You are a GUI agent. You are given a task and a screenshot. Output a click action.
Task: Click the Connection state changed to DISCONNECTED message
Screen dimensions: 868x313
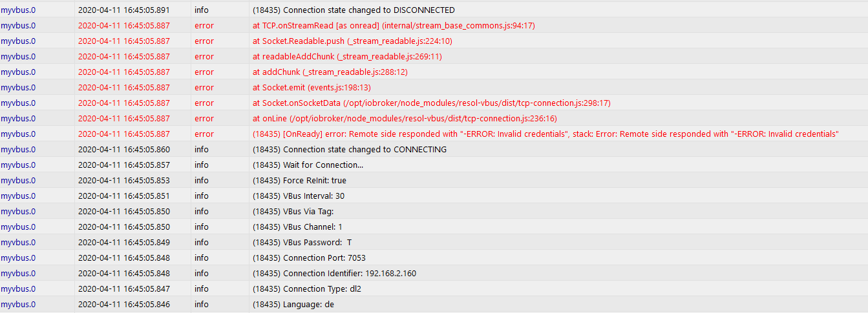pyautogui.click(x=354, y=10)
